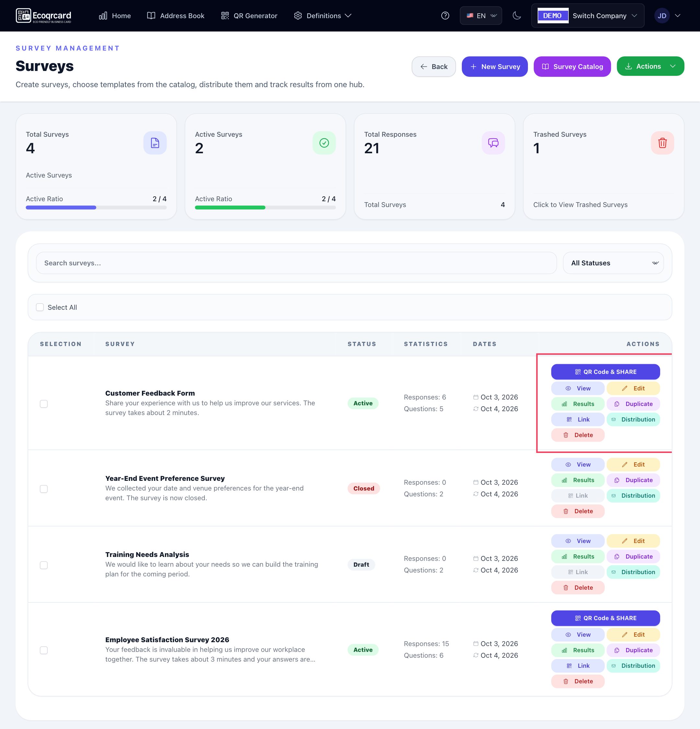Click QR Code & SHARE for Customer Feedback Form

point(605,372)
